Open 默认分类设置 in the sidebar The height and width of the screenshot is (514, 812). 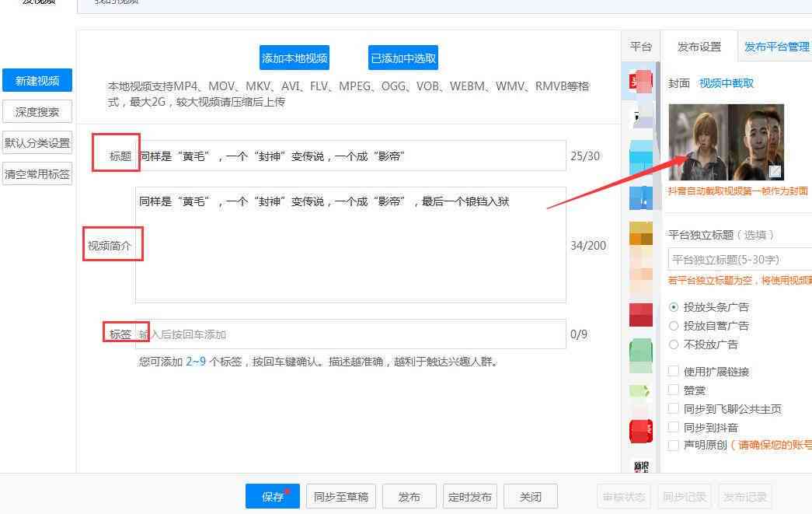[x=37, y=143]
